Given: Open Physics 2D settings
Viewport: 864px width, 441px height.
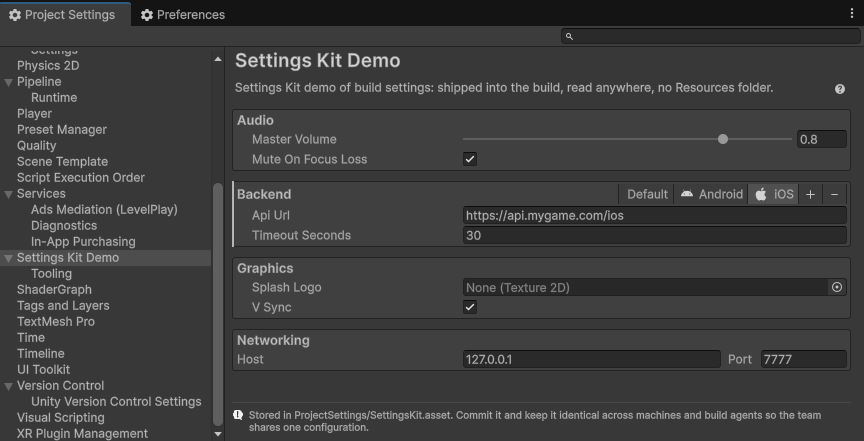Looking at the screenshot, I should (48, 66).
